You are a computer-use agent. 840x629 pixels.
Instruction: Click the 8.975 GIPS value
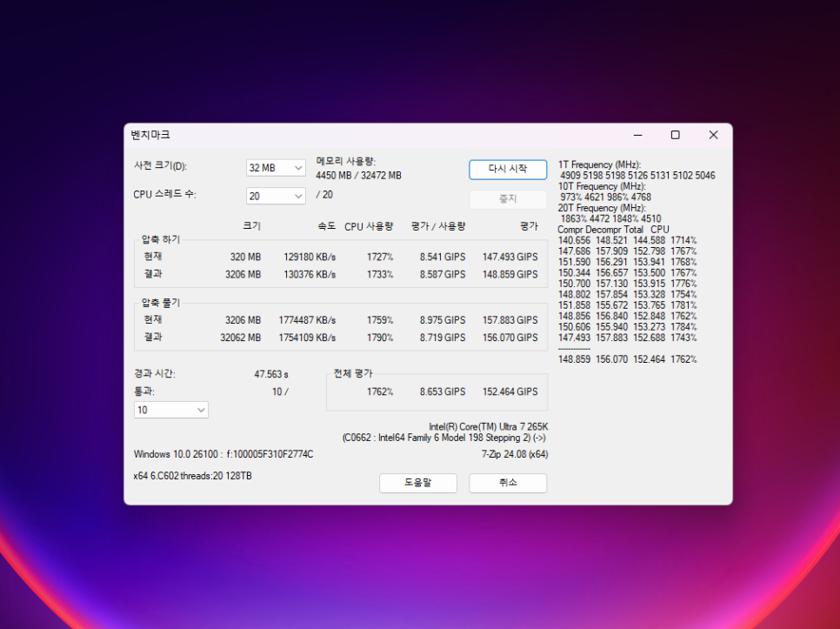443,320
